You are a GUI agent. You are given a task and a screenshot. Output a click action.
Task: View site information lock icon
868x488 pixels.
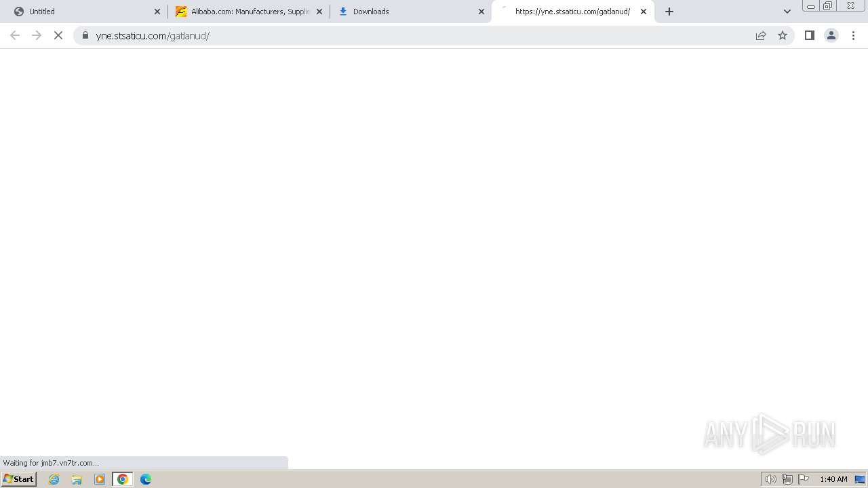click(x=85, y=35)
